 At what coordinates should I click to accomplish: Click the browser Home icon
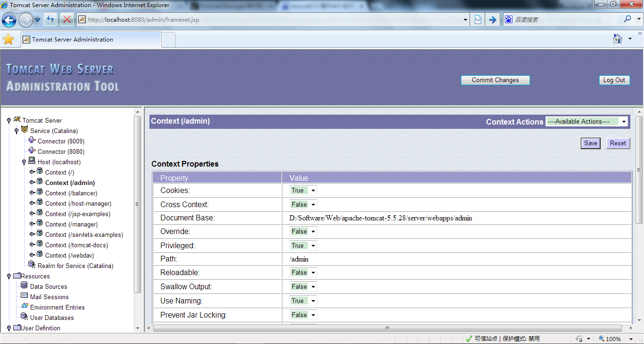(618, 39)
